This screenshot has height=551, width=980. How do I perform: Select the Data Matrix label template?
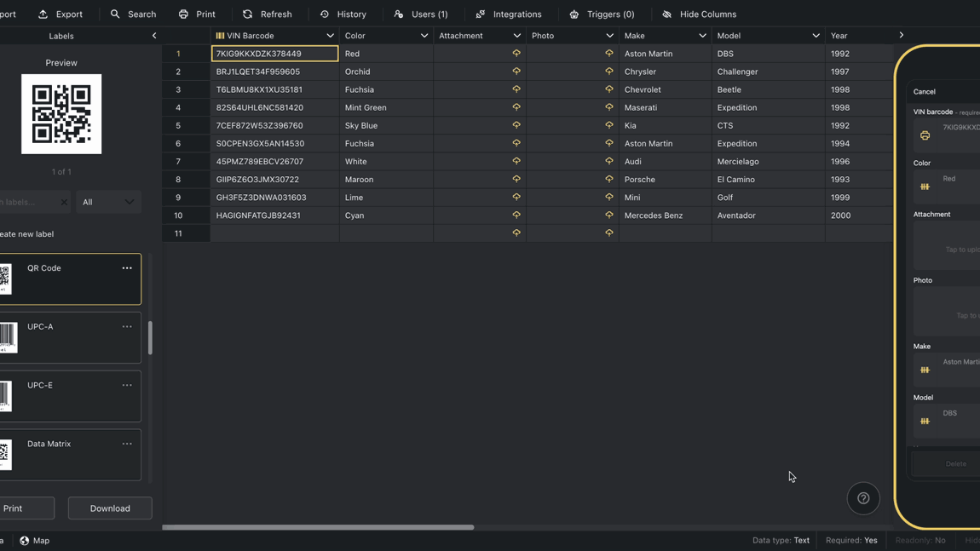(70, 455)
